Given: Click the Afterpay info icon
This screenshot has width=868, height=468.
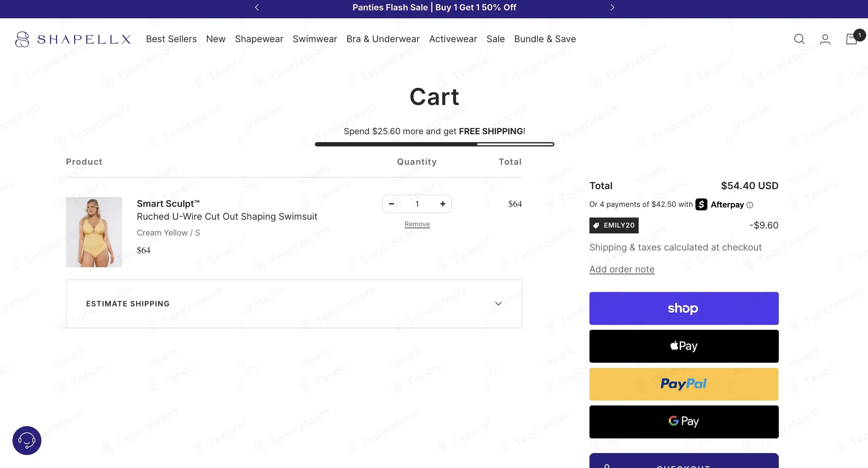Looking at the screenshot, I should (750, 205).
